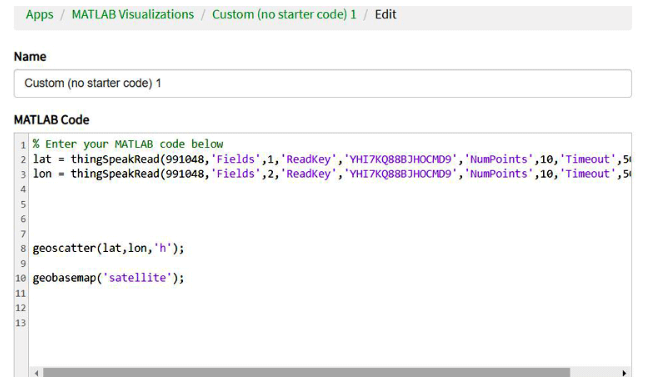
Task: Focus the Name input field
Action: (323, 83)
